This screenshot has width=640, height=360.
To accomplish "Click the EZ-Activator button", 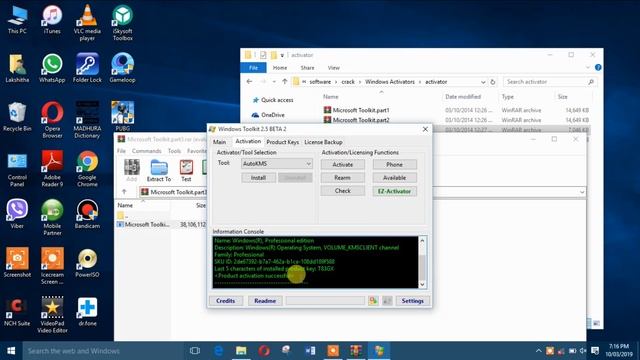I will [x=394, y=191].
